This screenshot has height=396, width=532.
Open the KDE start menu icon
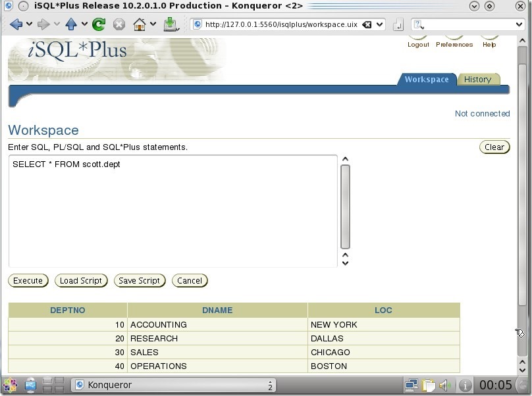(10, 385)
